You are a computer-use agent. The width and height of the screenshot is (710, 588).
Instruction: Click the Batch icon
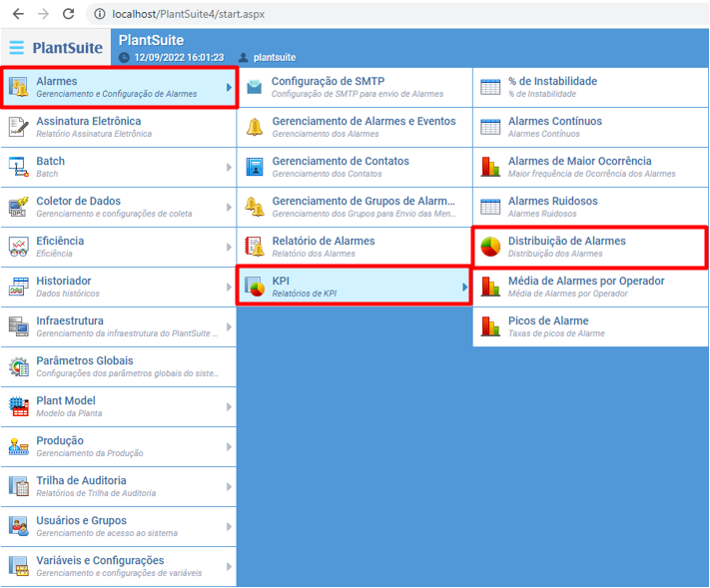19,167
